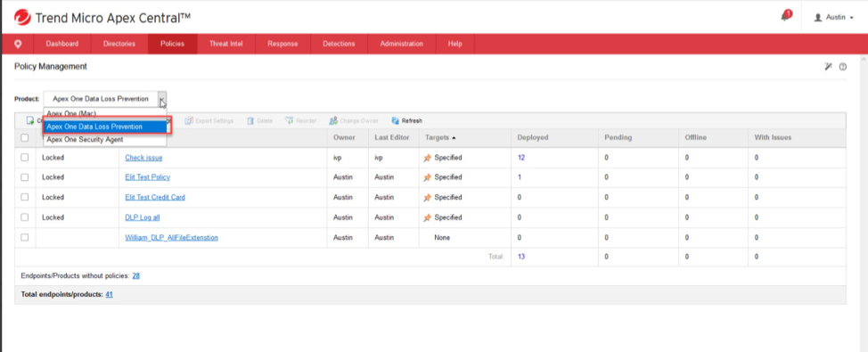This screenshot has width=868, height=352.
Task: Click the pin icon in Elit Test Credit Card row
Action: [427, 198]
